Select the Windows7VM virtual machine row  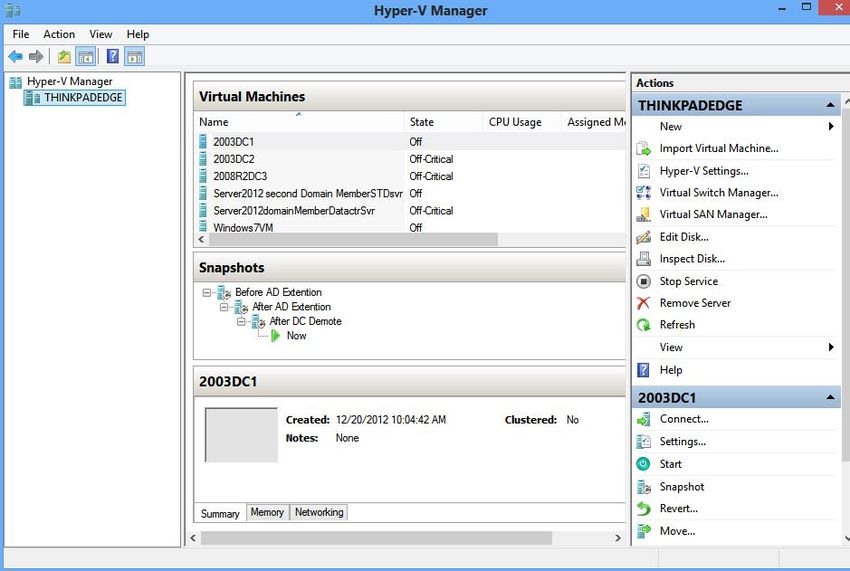[x=409, y=227]
